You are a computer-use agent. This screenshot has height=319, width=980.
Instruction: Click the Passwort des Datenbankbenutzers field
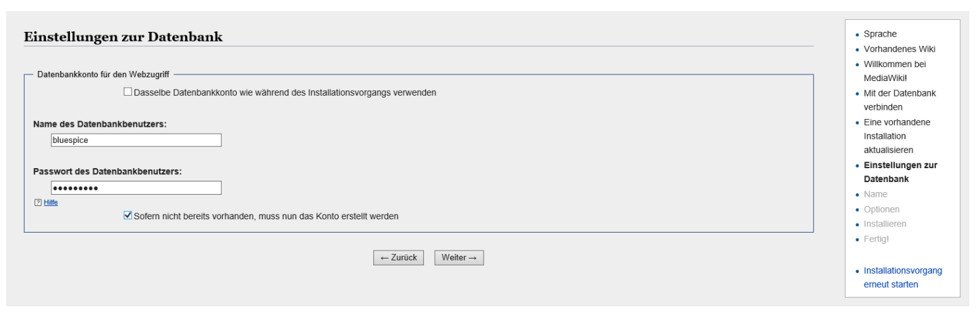[136, 188]
